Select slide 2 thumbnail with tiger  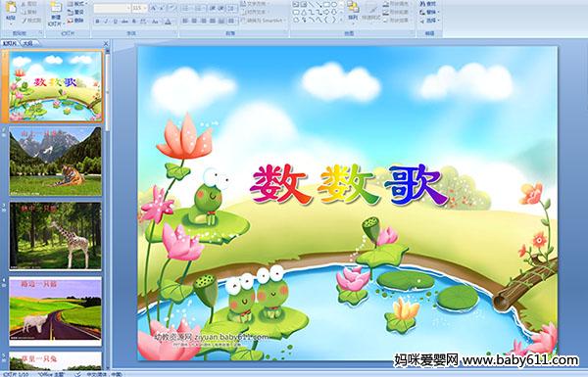(x=56, y=162)
